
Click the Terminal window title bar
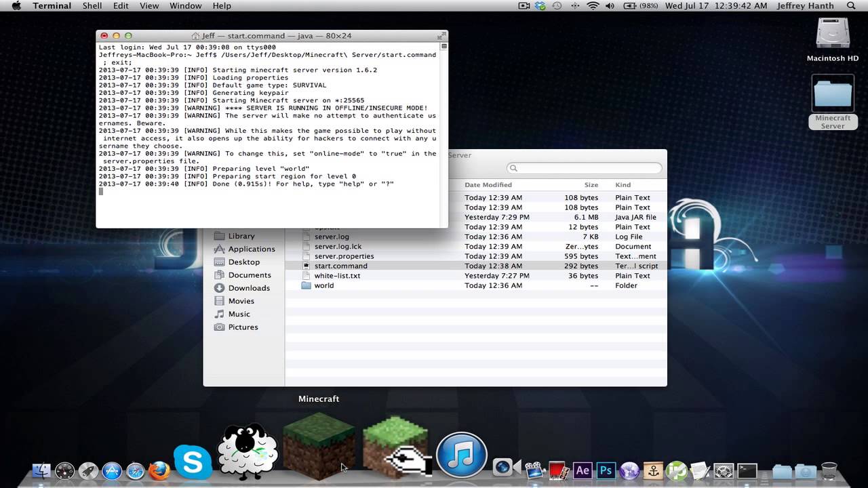click(272, 35)
